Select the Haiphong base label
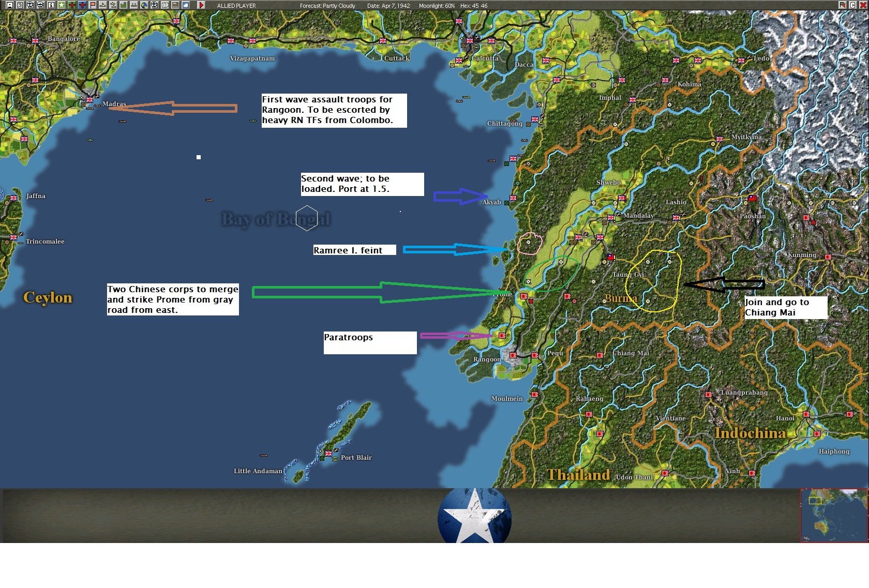Viewport: 869px width, 588px height. pos(834,451)
